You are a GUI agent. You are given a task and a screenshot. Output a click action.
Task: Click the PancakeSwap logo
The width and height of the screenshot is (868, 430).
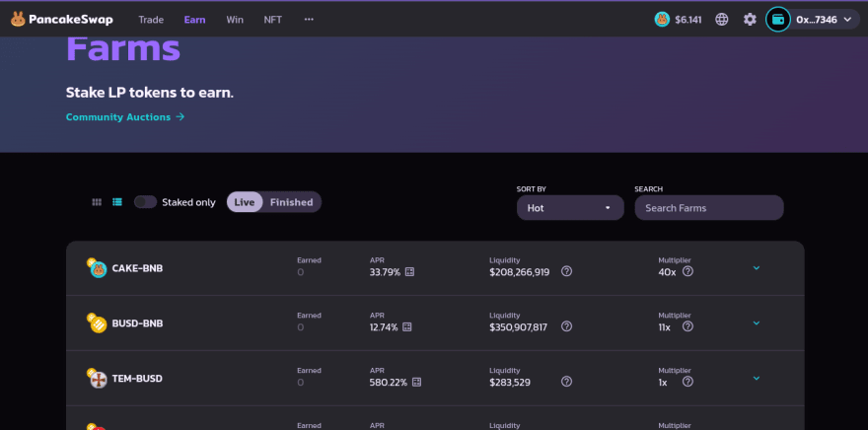point(61,20)
